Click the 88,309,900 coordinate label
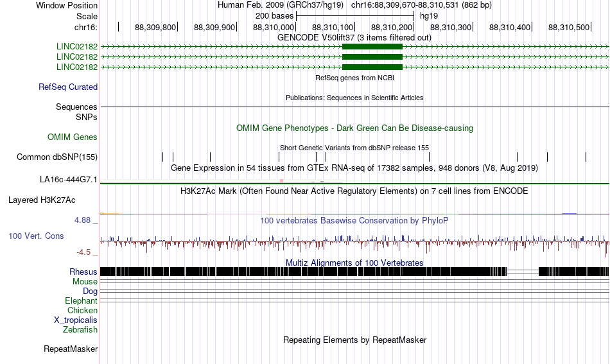This screenshot has height=364, width=610. coord(214,27)
